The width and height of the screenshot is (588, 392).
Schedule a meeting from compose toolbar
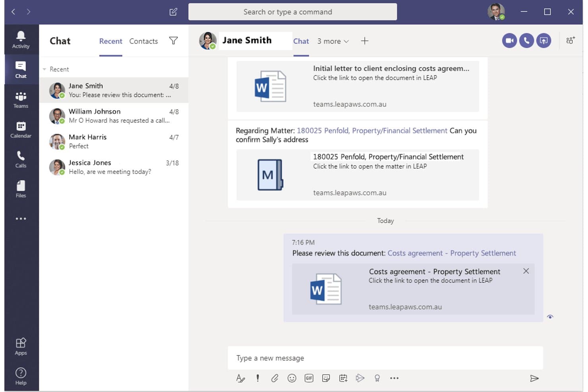coord(343,378)
